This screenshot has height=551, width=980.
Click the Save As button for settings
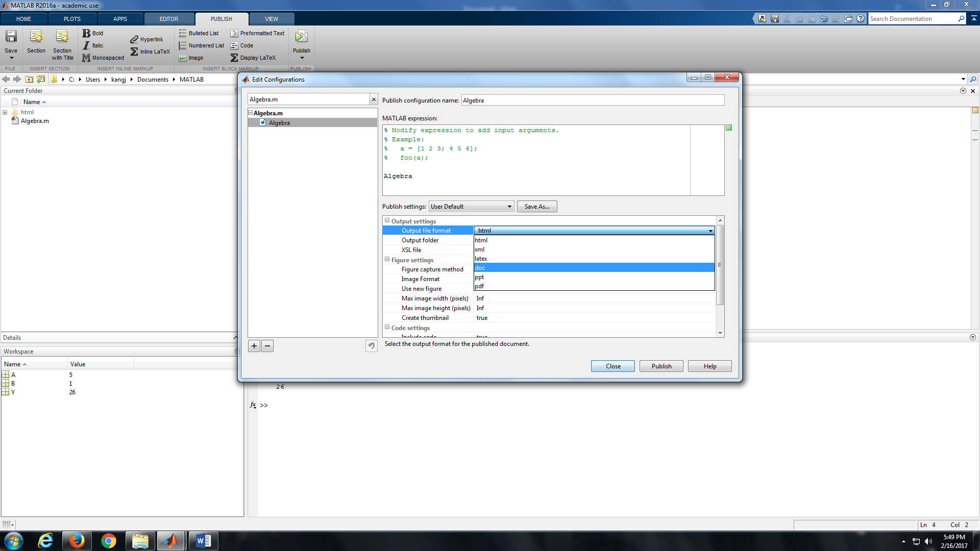(536, 207)
